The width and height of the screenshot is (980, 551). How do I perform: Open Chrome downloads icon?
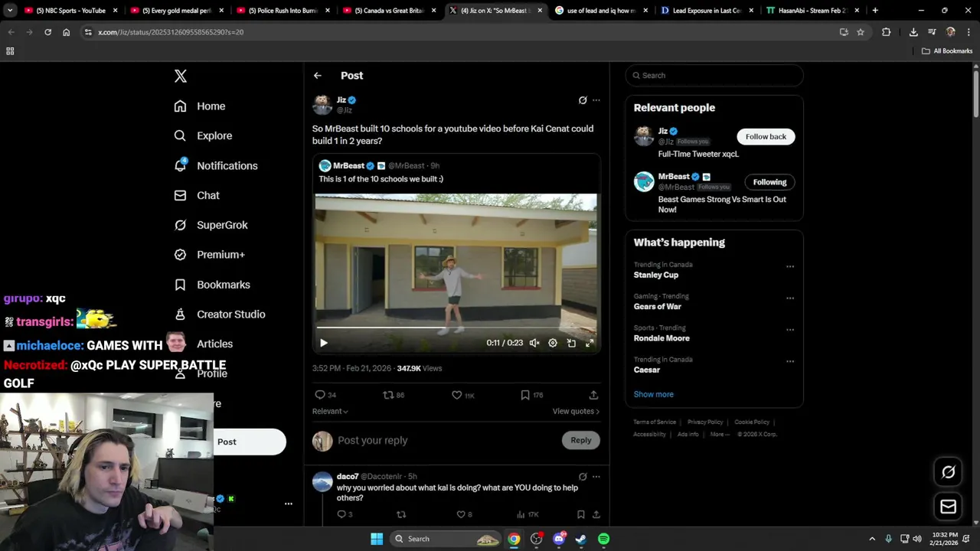913,32
